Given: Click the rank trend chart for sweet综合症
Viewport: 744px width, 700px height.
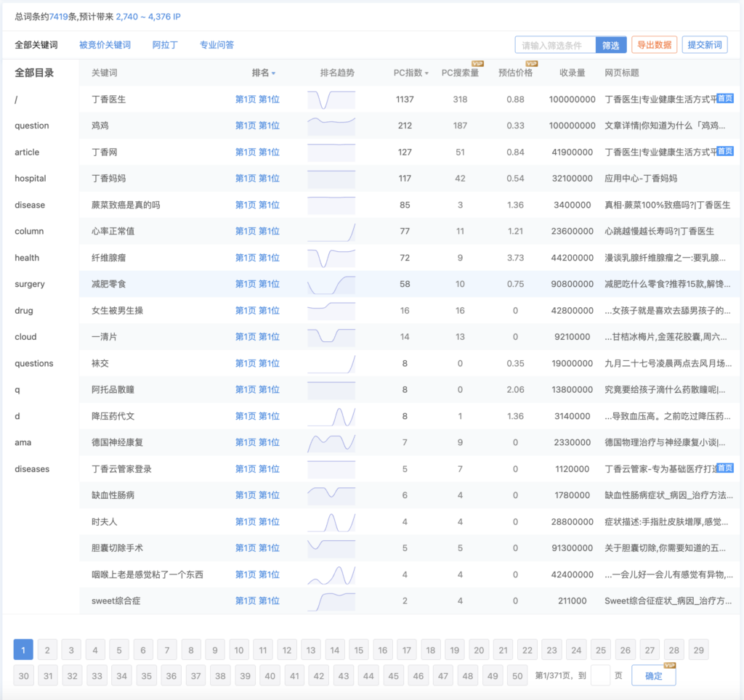Looking at the screenshot, I should click(x=331, y=601).
